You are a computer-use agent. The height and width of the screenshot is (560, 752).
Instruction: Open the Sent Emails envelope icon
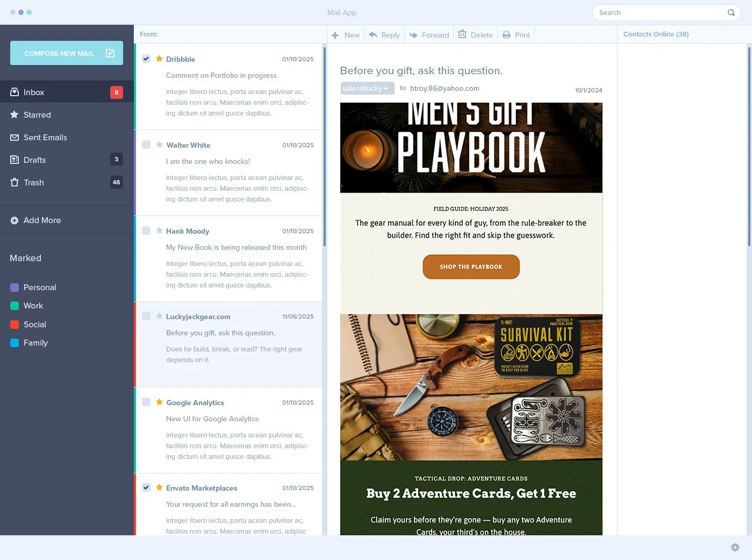[x=14, y=137]
